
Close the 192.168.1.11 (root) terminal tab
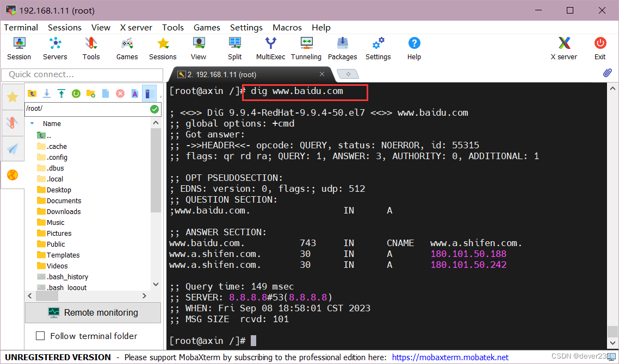coord(322,74)
